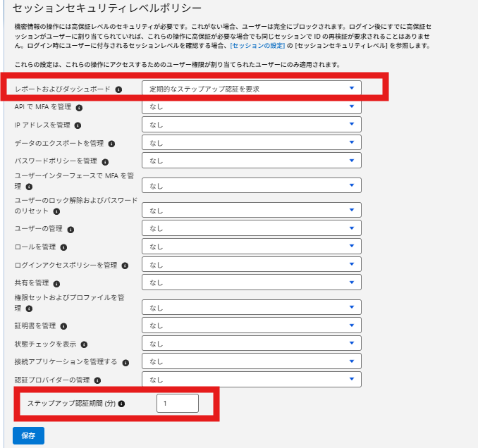478x448 pixels.
Task: Open the 状態チェックを表示 dropdown
Action: [x=252, y=343]
